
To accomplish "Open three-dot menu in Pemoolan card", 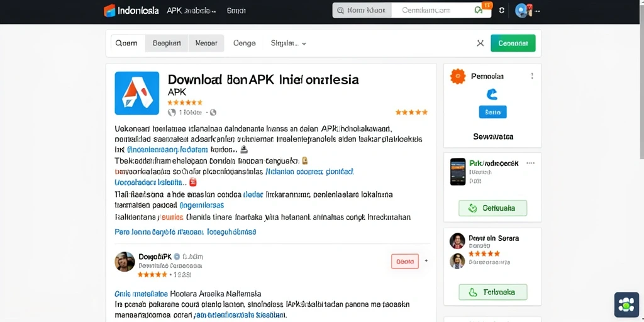I will pyautogui.click(x=532, y=76).
